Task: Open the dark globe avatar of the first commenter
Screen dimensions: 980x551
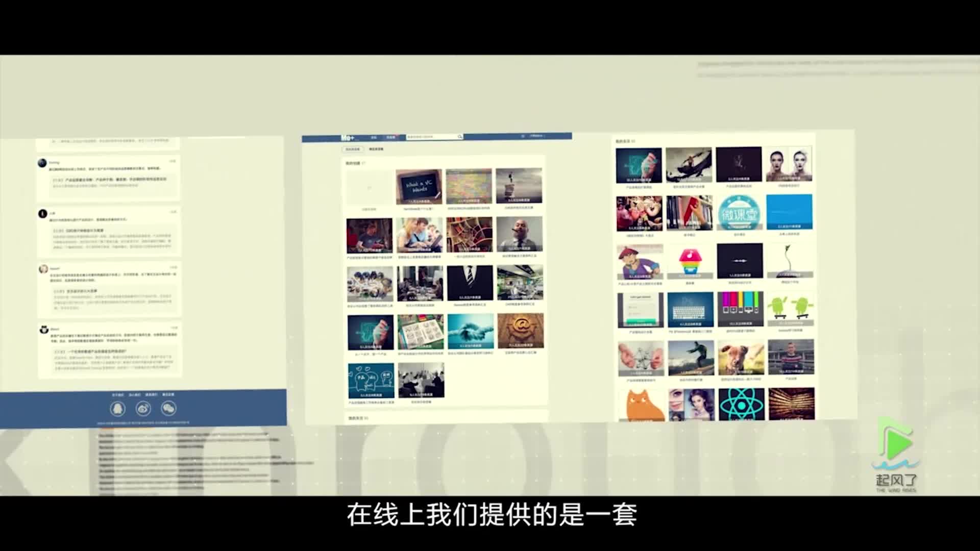Action: pos(42,163)
